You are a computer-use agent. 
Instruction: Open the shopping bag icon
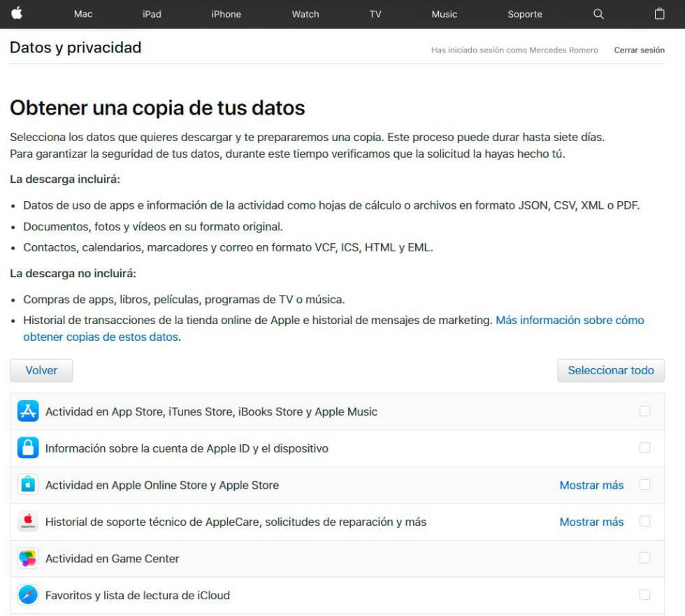tap(659, 14)
